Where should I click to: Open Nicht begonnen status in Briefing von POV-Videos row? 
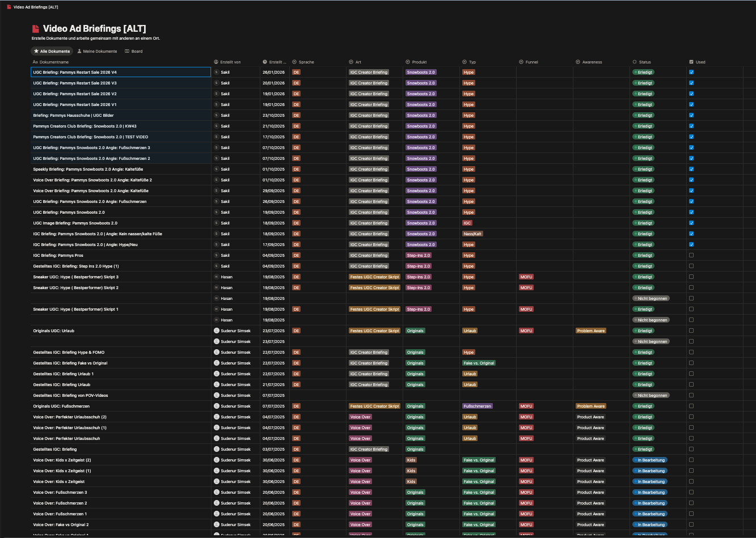(651, 395)
